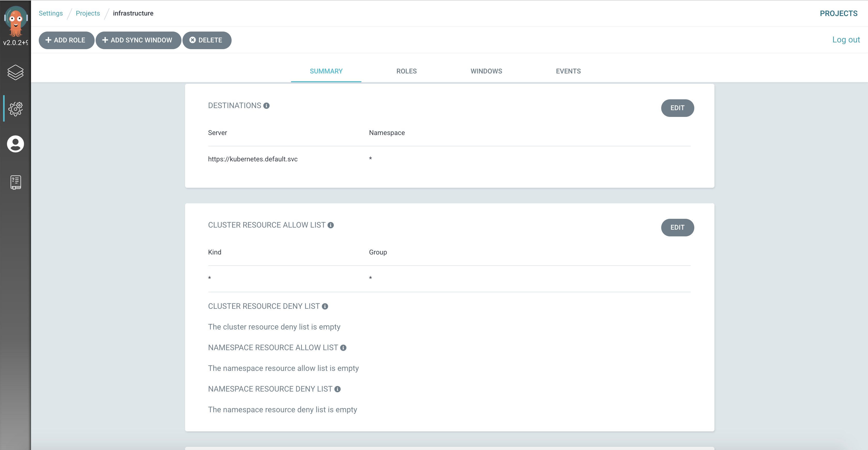
Task: Click info icon next to Namespace Resource Allow List
Action: [343, 348]
